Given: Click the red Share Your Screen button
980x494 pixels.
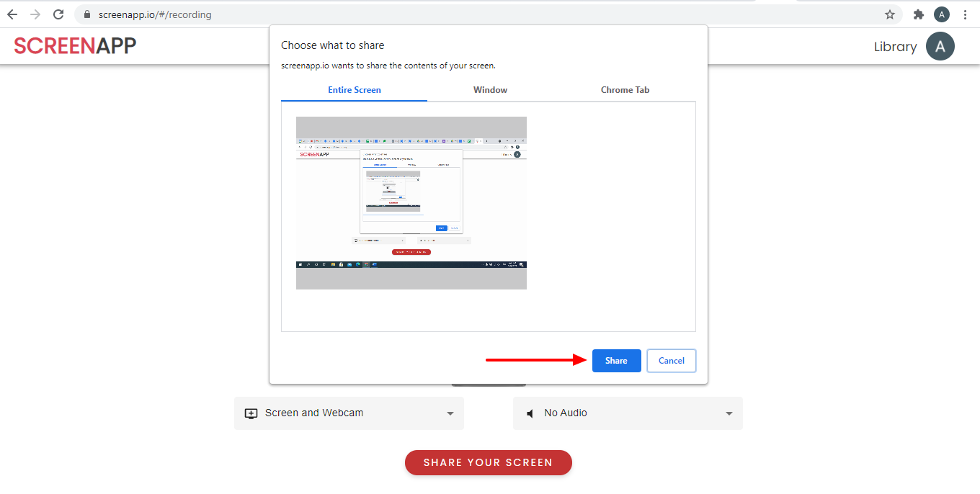Looking at the screenshot, I should [488, 462].
